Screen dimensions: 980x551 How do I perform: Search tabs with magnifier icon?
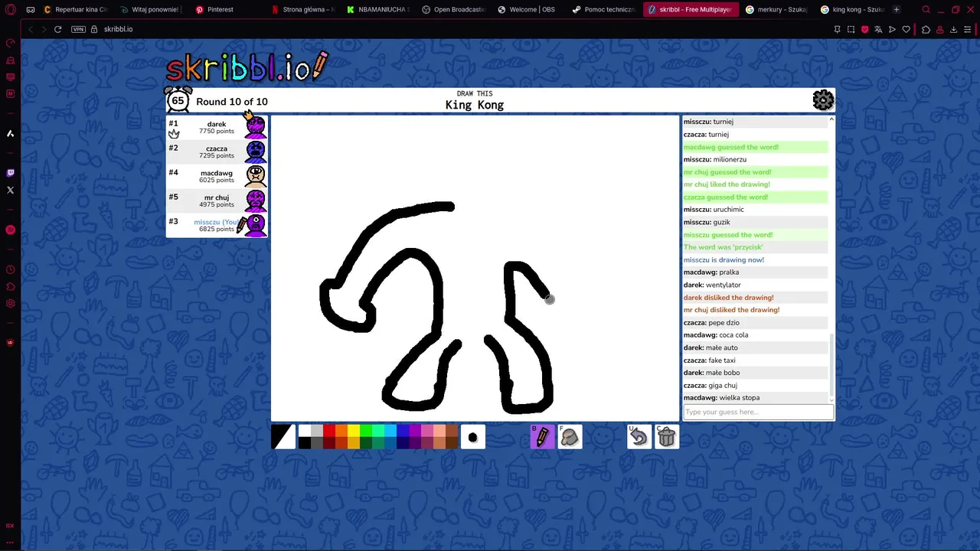(926, 9)
